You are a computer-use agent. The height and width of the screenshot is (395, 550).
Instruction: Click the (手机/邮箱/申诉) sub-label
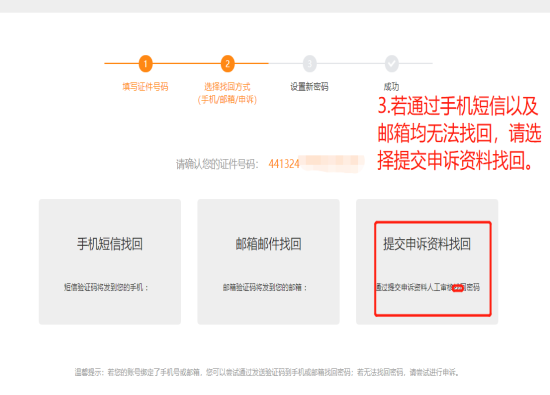[x=227, y=100]
